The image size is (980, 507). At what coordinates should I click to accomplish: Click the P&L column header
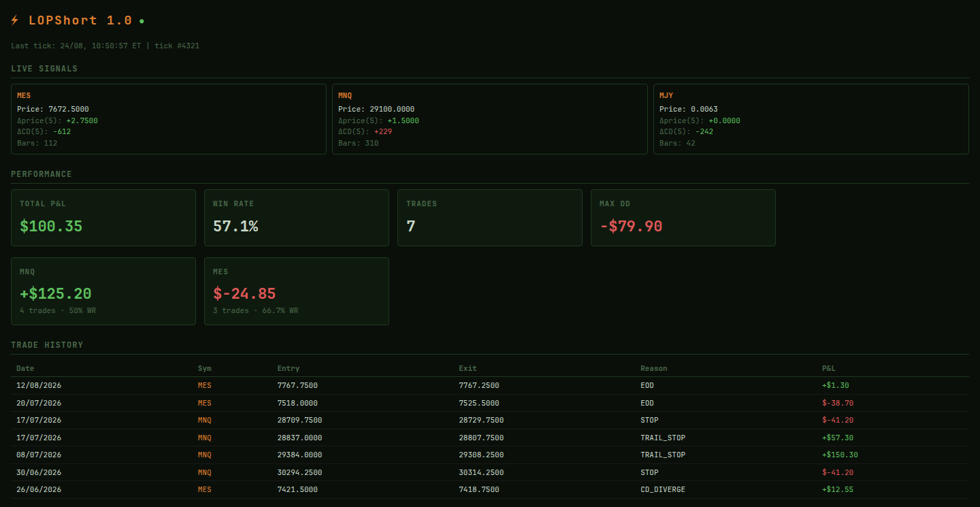[829, 368]
